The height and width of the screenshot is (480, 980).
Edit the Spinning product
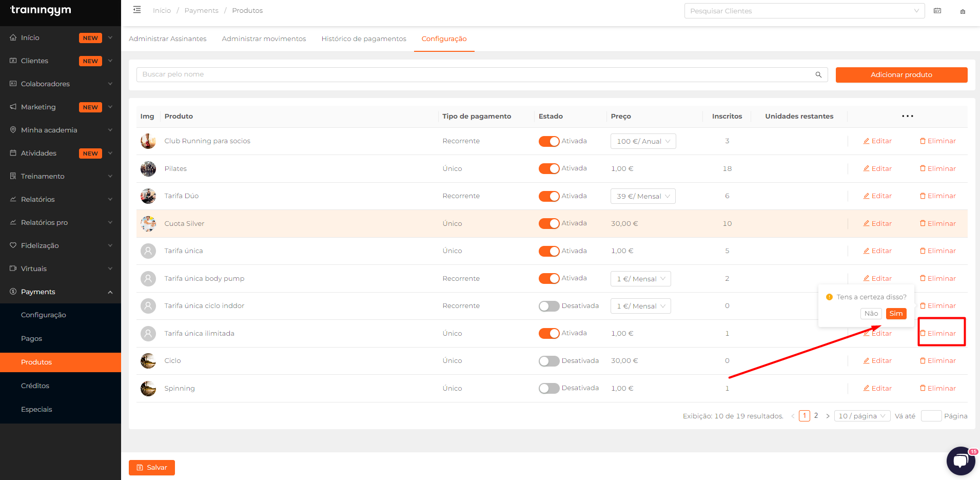(877, 388)
